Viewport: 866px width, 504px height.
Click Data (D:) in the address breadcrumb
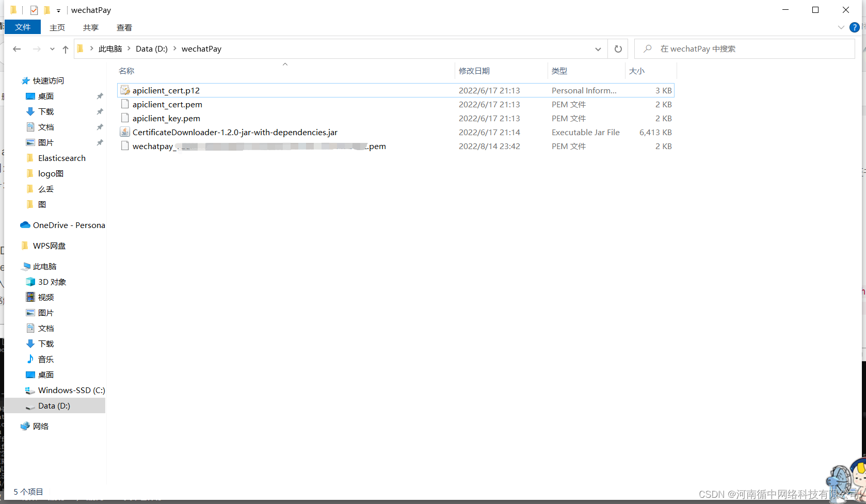coord(152,49)
